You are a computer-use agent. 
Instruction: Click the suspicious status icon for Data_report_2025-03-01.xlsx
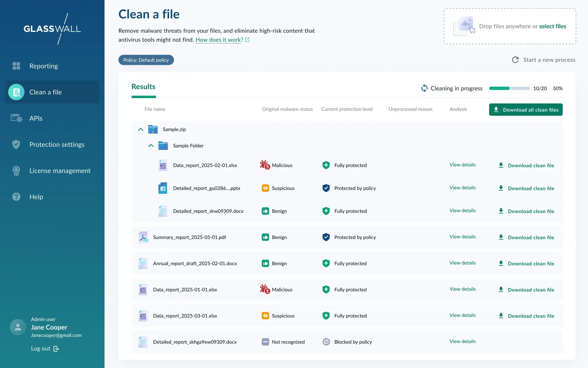(x=265, y=315)
